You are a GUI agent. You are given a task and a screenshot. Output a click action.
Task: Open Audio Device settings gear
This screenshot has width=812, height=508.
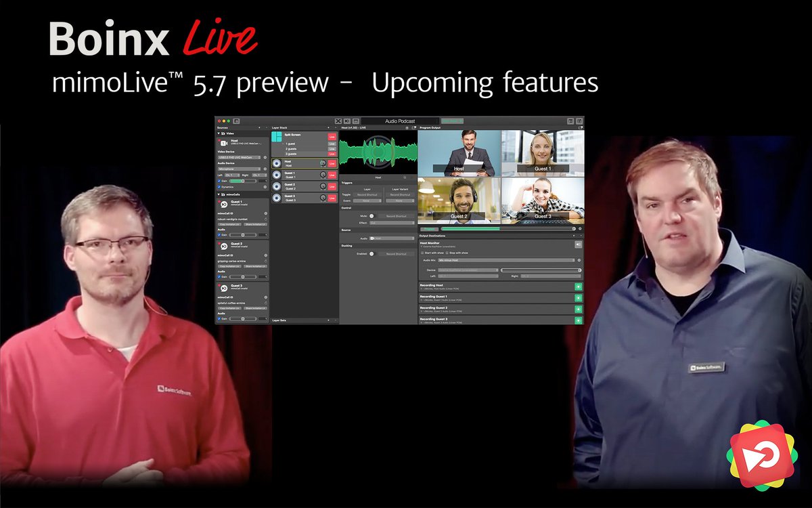265,169
